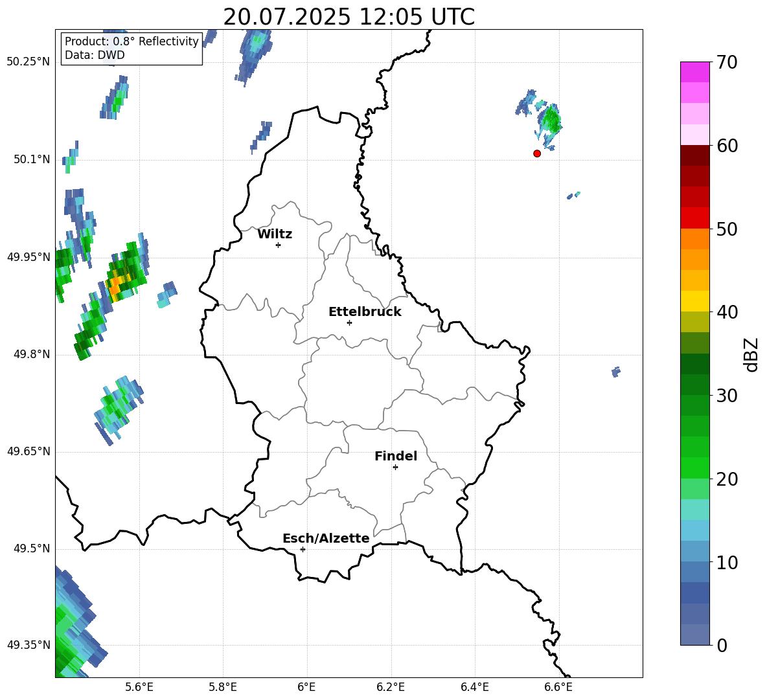767x700 pixels.
Task: Click the Wiltz station cross marker
Action: [279, 245]
